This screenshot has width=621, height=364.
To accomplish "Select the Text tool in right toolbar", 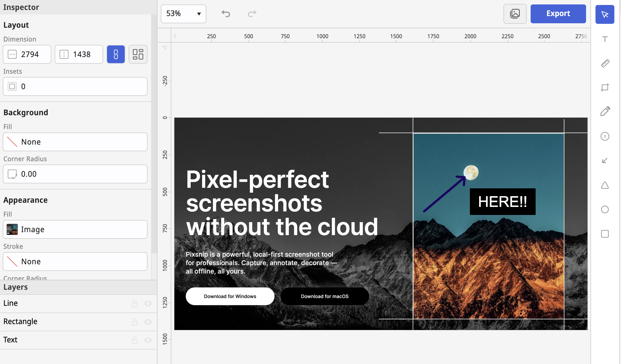I will coord(605,39).
